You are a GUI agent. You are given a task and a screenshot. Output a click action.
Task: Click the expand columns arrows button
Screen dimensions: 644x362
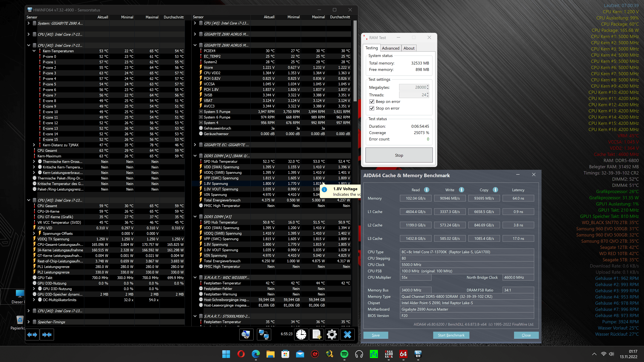click(32, 335)
